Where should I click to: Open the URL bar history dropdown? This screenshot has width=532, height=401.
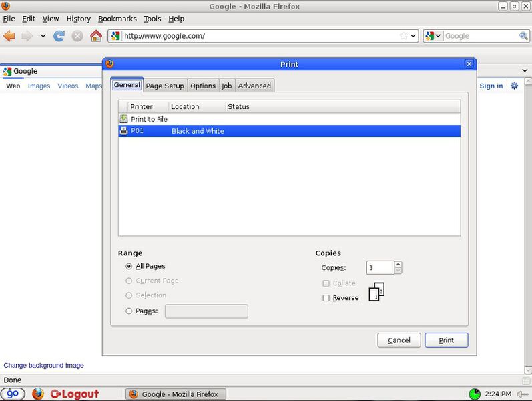click(413, 35)
